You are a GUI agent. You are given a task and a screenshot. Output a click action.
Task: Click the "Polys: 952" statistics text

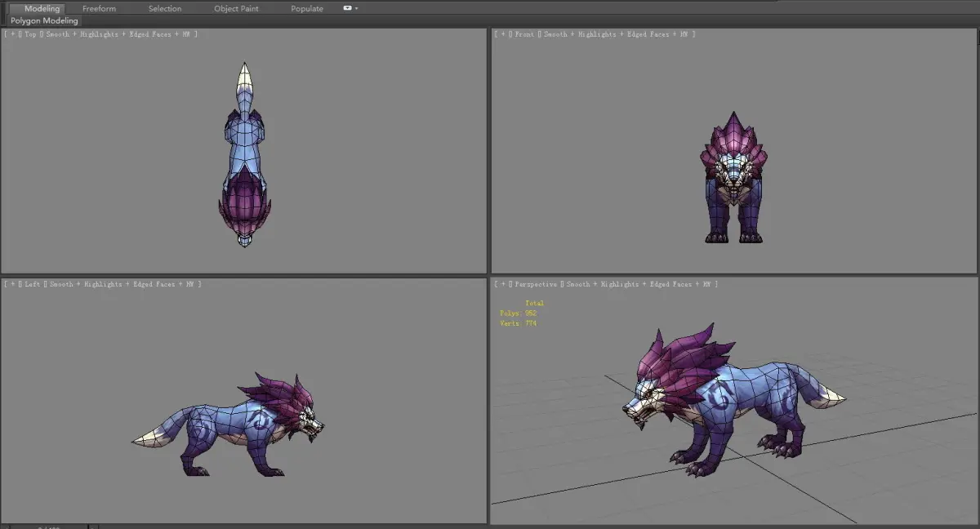tap(518, 313)
